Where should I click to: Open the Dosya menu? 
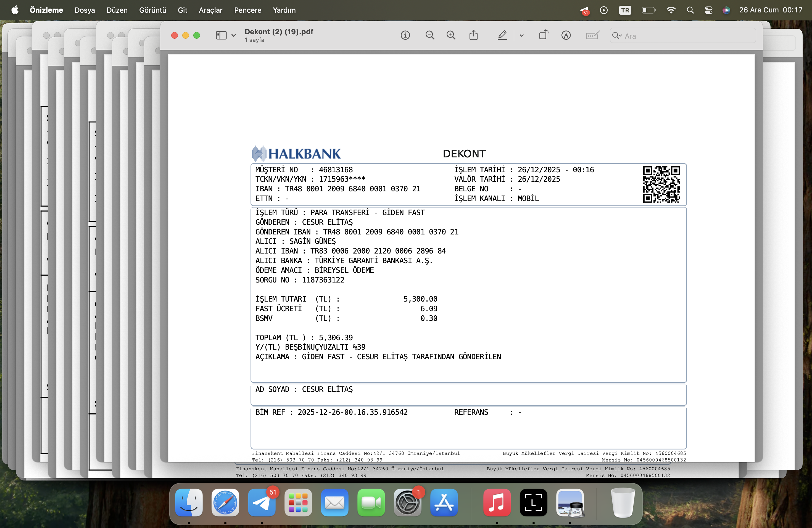(85, 10)
